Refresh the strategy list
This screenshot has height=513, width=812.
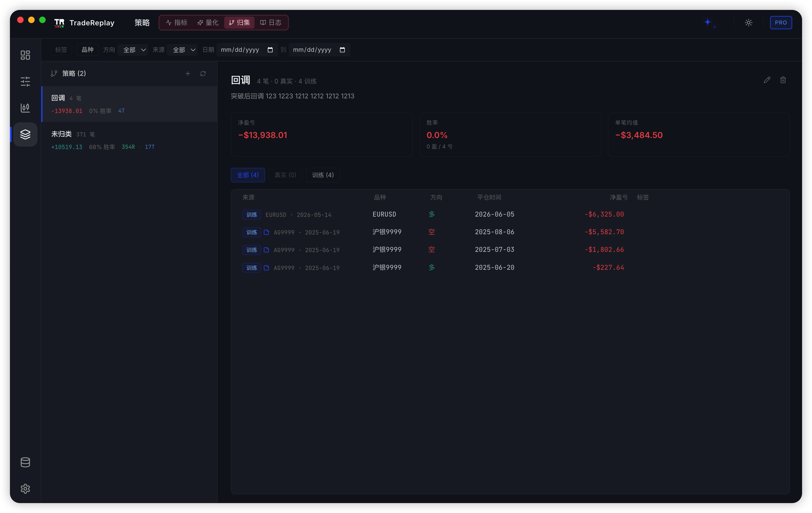point(203,74)
